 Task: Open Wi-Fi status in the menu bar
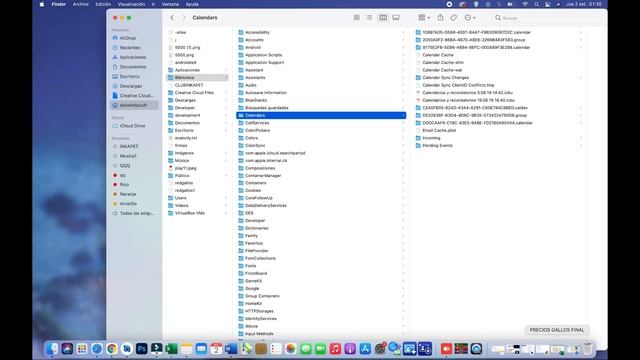coord(525,4)
